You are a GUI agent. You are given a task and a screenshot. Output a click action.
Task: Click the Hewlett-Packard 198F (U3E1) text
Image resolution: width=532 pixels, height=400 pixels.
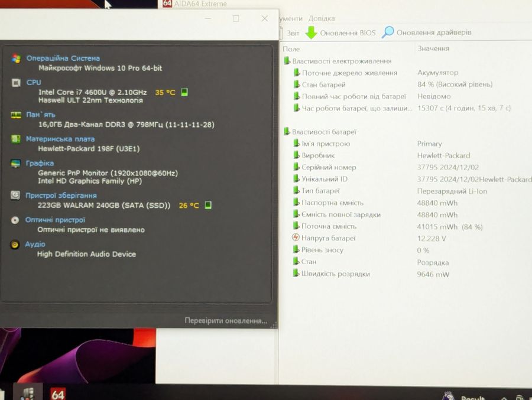tap(89, 149)
